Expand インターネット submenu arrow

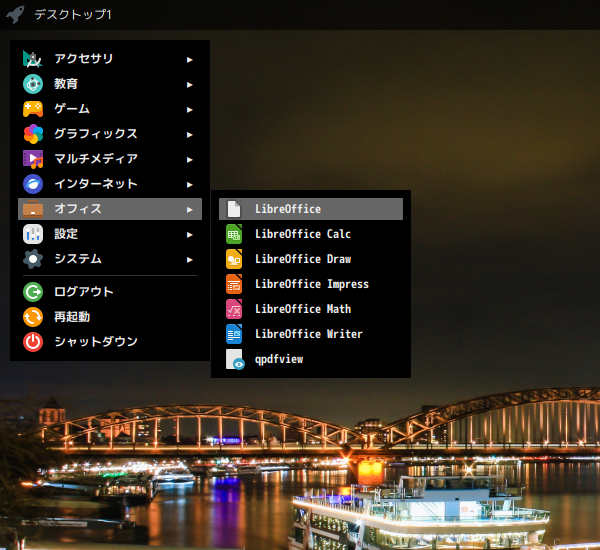tap(189, 185)
